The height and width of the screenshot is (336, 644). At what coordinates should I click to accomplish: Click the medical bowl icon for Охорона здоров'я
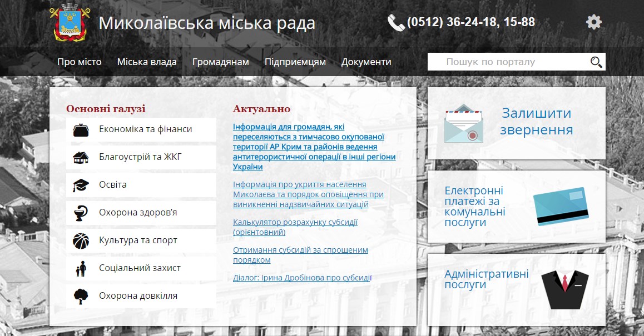pyautogui.click(x=81, y=213)
